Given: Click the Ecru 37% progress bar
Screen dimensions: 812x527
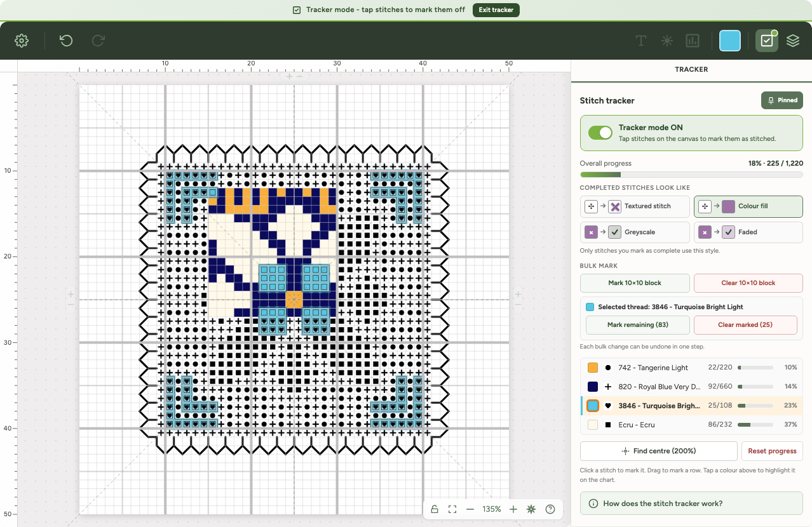Looking at the screenshot, I should [755, 425].
